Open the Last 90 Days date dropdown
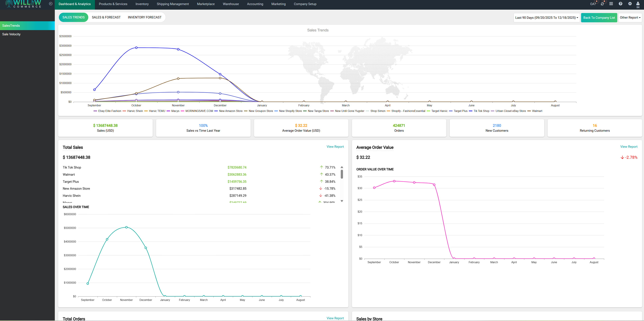This screenshot has width=644, height=321. pos(546,17)
